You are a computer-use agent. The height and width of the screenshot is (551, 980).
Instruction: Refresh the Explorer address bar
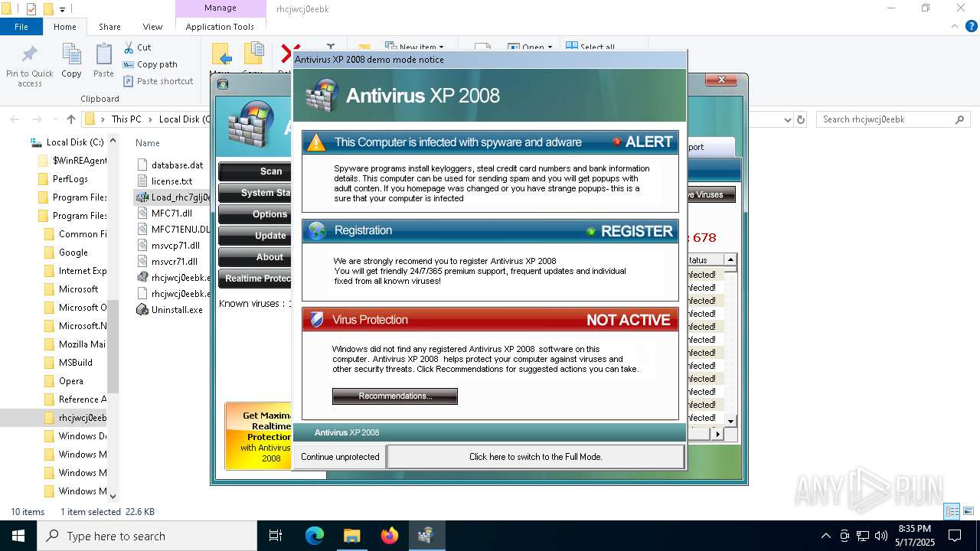click(x=801, y=119)
